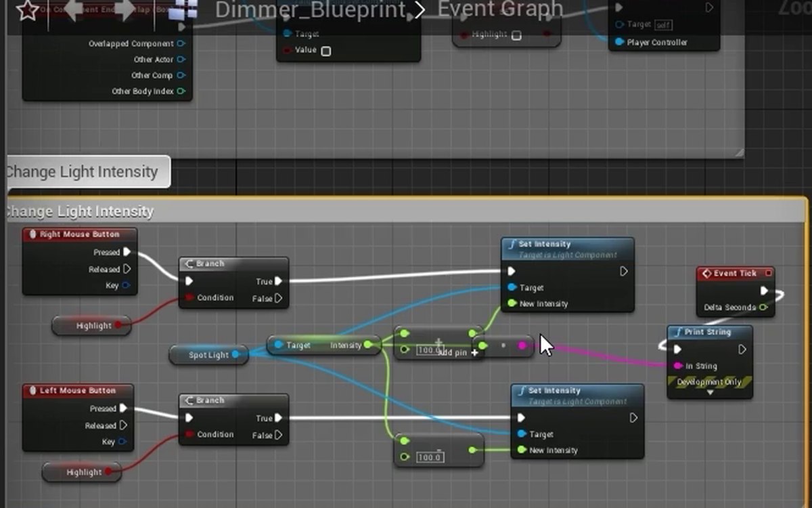Click True pin on Branch after Left Mouse Button

(278, 418)
